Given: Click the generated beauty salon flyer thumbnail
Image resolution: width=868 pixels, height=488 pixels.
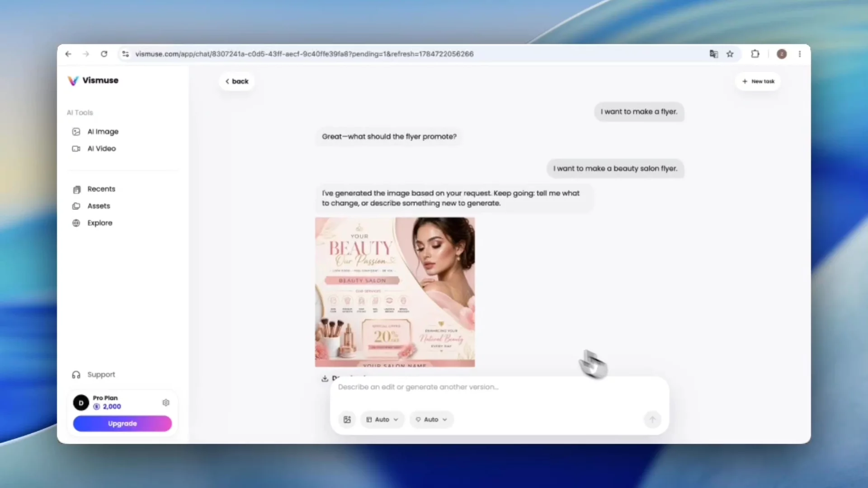Looking at the screenshot, I should [x=395, y=292].
